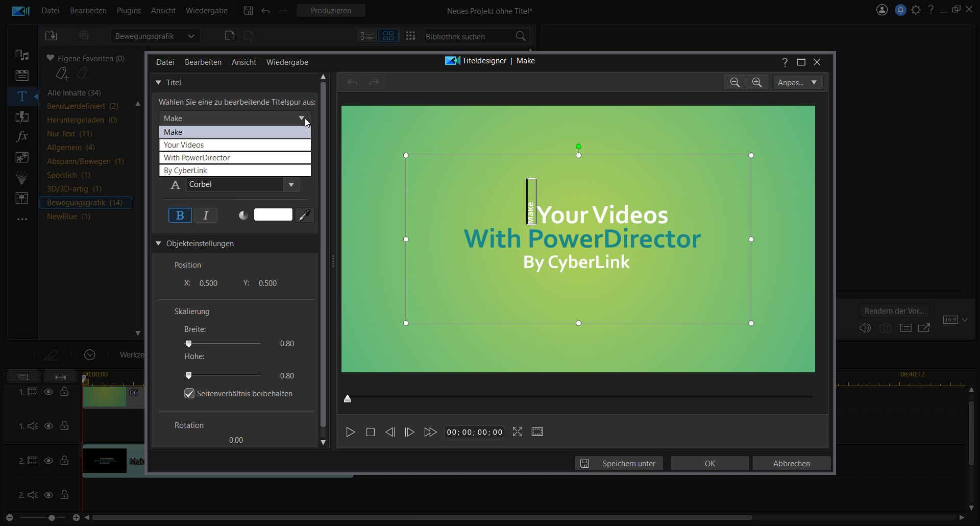Zoom in on the title preview
This screenshot has height=526, width=980.
pyautogui.click(x=757, y=82)
